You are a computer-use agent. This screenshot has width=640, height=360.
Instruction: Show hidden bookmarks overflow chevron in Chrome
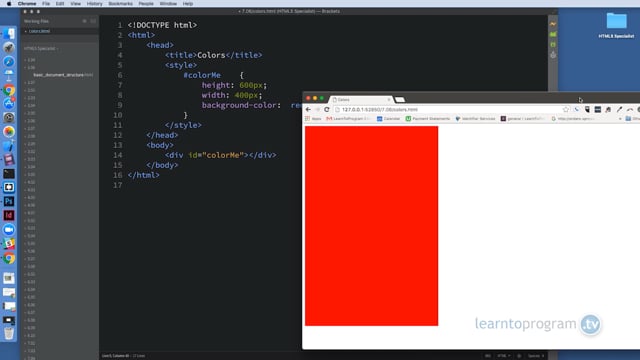pos(620,119)
